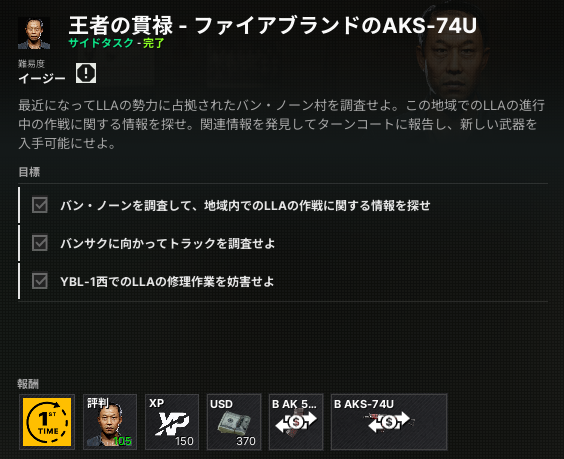Click the B AK 5... barter unlock icon
This screenshot has width=564, height=459.
tap(296, 422)
